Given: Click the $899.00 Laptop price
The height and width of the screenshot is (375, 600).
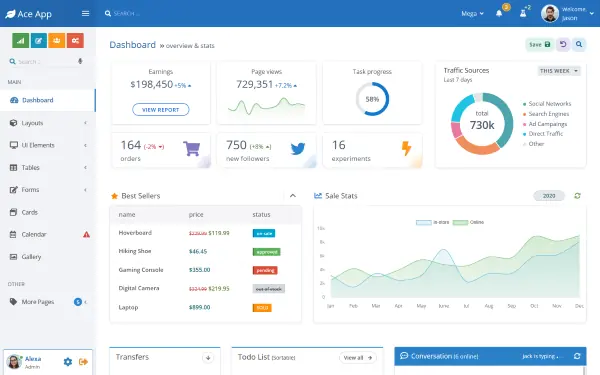Looking at the screenshot, I should click(x=199, y=307).
